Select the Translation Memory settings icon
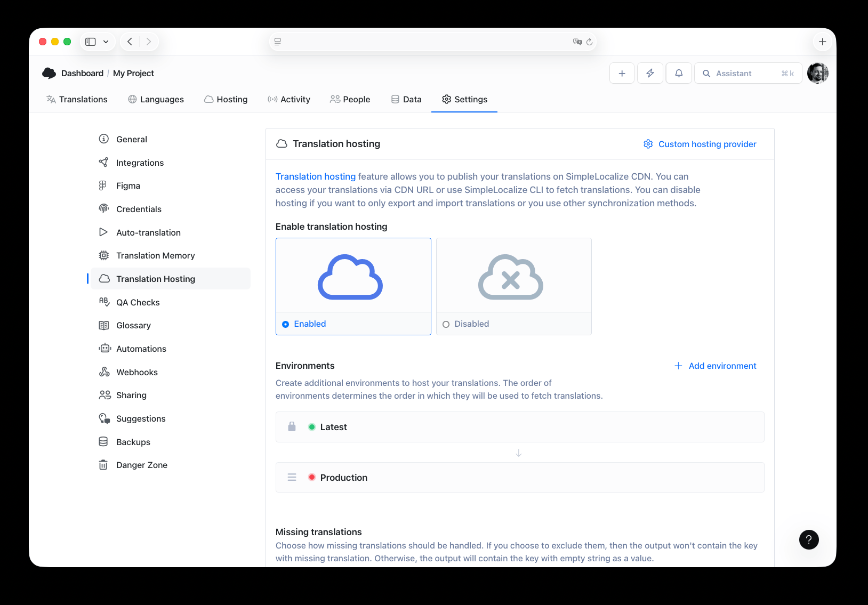This screenshot has height=605, width=868. click(x=104, y=255)
